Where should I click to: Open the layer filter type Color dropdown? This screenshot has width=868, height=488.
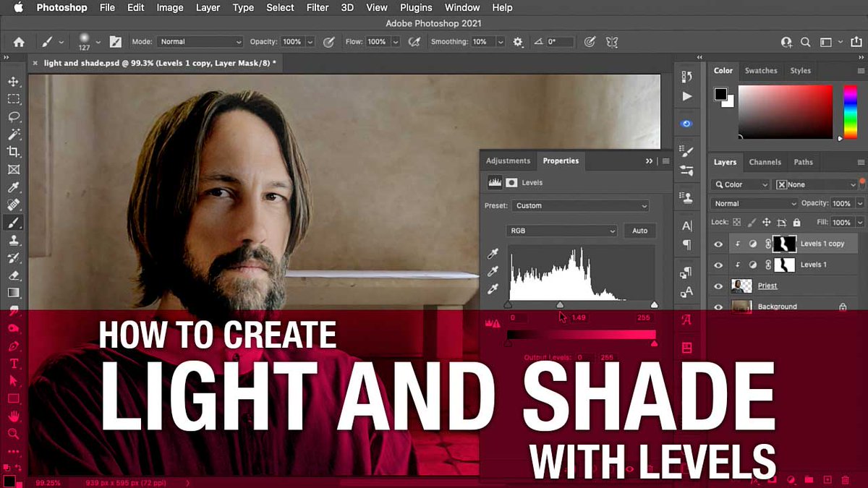click(x=741, y=184)
